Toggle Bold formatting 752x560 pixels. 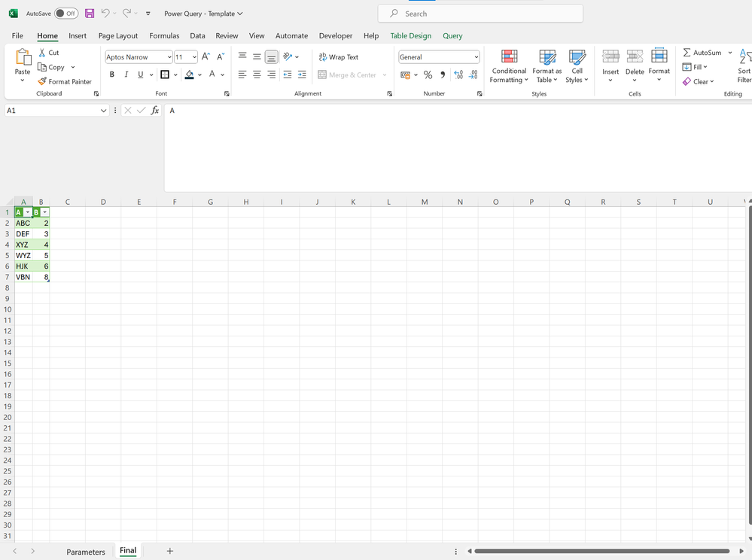click(112, 75)
